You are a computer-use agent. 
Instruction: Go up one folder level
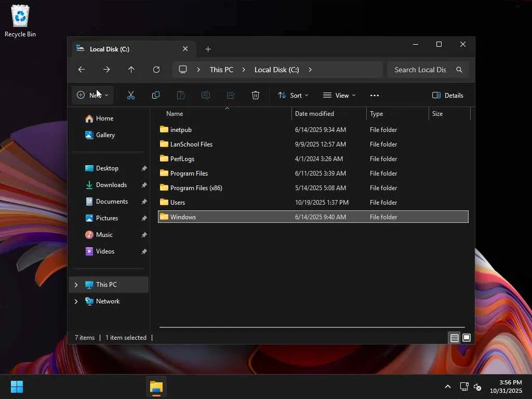coord(131,70)
